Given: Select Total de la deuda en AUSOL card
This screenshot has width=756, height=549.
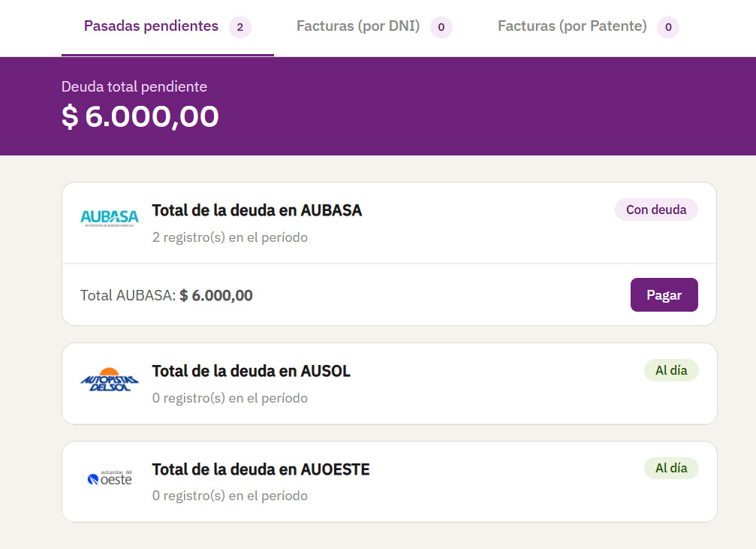Looking at the screenshot, I should (x=390, y=384).
